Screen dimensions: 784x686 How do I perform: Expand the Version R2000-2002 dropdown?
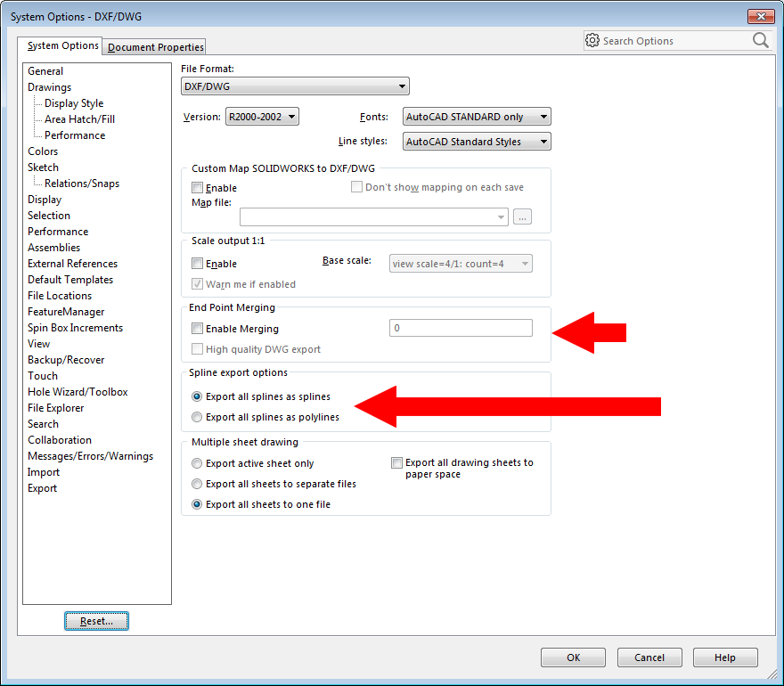(261, 117)
